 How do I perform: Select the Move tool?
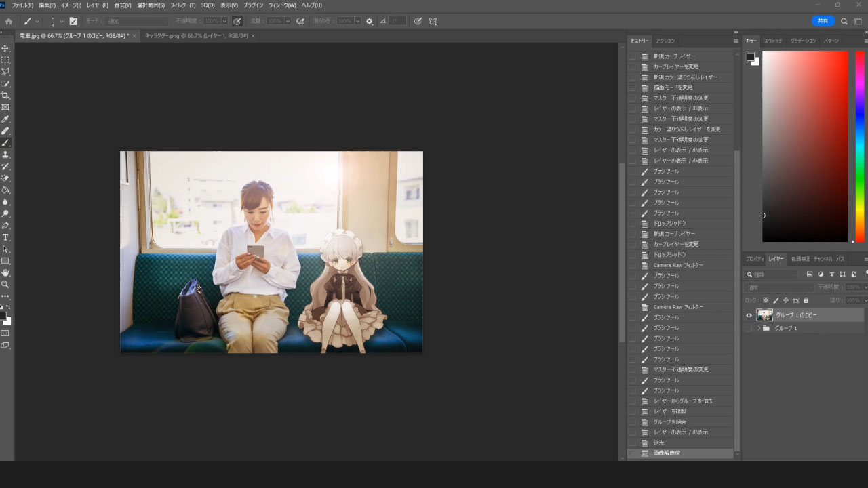tap(5, 48)
